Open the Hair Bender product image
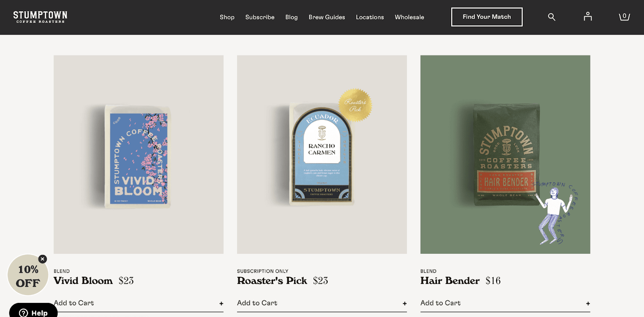The height and width of the screenshot is (317, 644). click(x=505, y=154)
